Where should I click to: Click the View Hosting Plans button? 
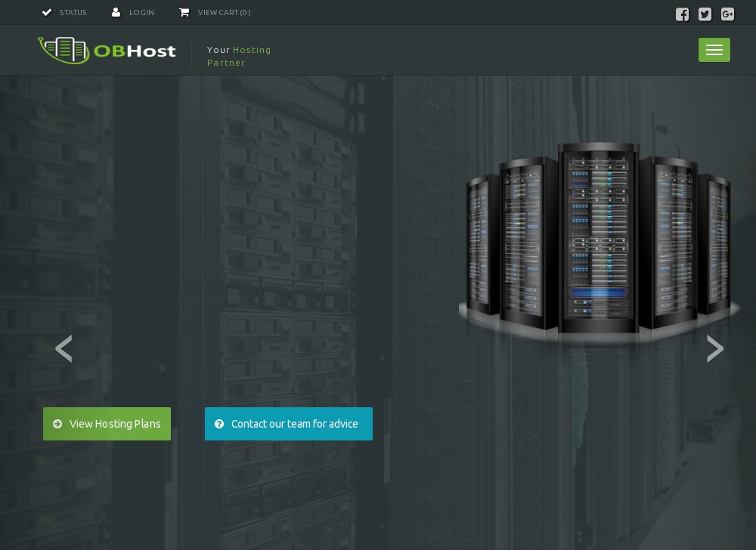coord(107,424)
